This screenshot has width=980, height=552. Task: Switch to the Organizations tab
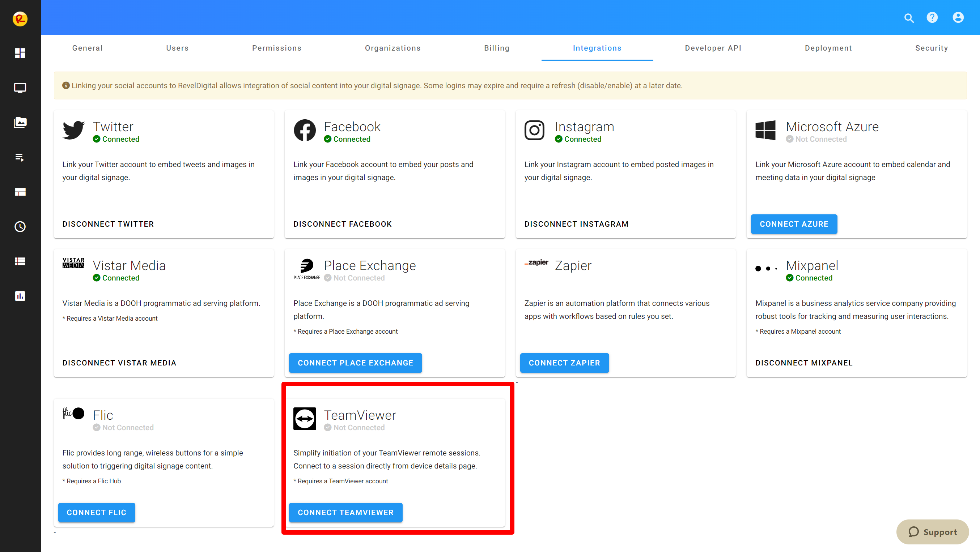(x=393, y=48)
